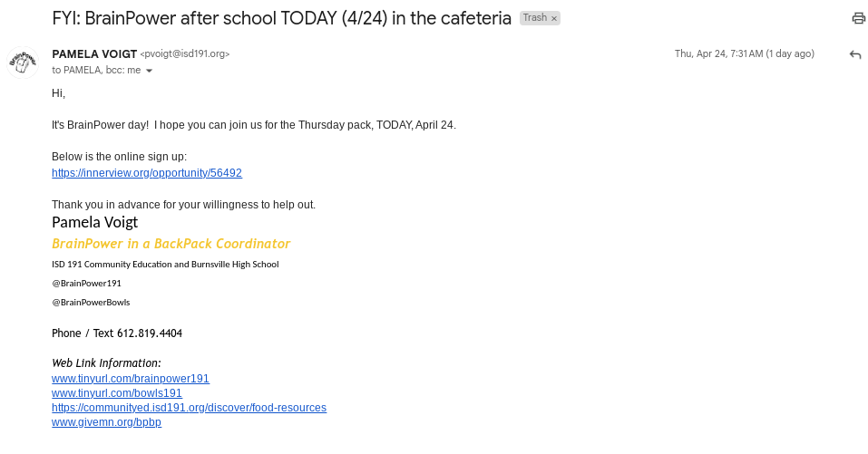868x454 pixels.
Task: Reply to Pamela Voigt's email
Action: tap(854, 54)
